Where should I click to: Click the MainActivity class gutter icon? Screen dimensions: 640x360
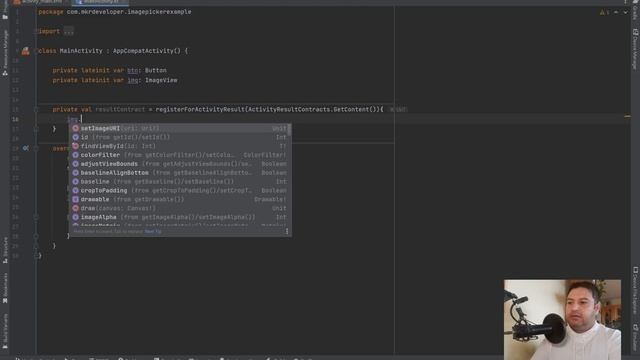click(x=25, y=51)
